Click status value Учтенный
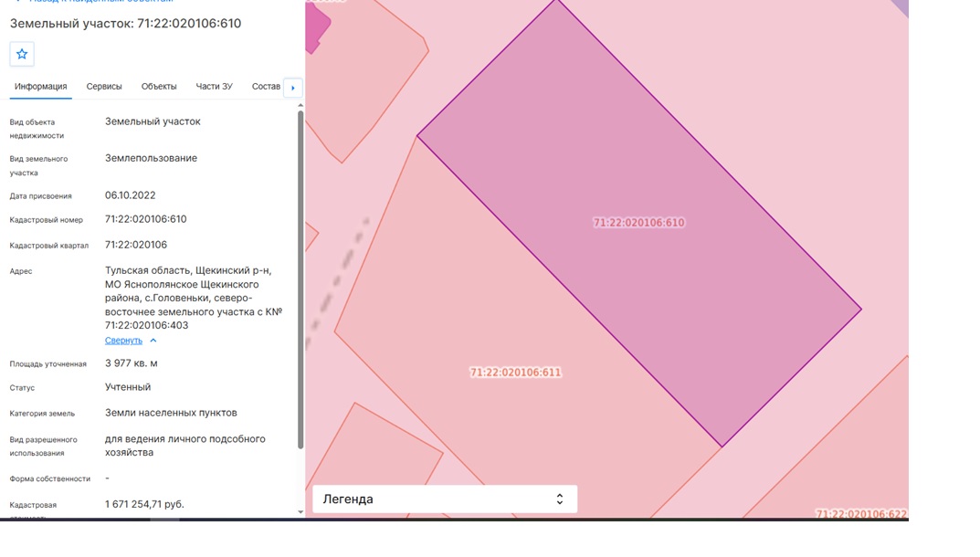Viewport: 980px width, 557px height. (128, 387)
